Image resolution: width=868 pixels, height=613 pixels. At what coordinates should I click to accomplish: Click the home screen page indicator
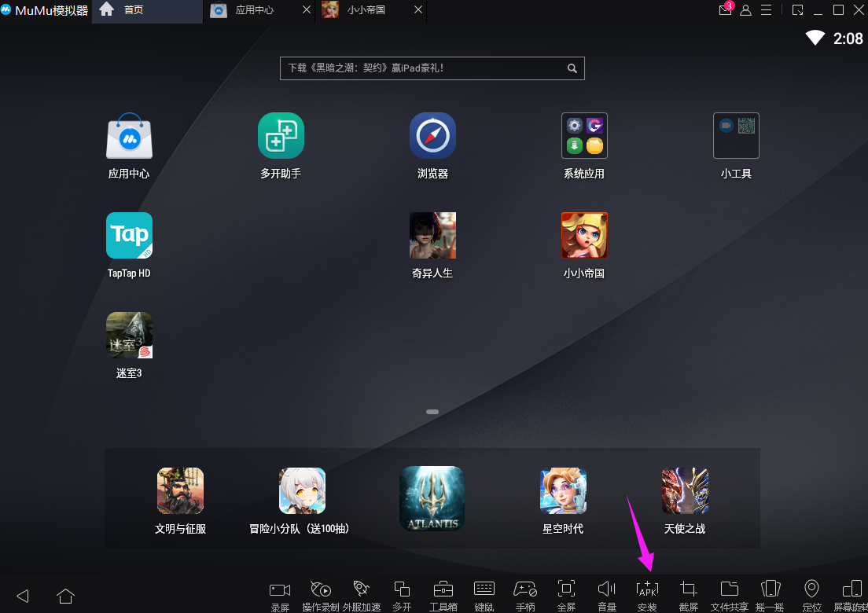click(x=432, y=412)
